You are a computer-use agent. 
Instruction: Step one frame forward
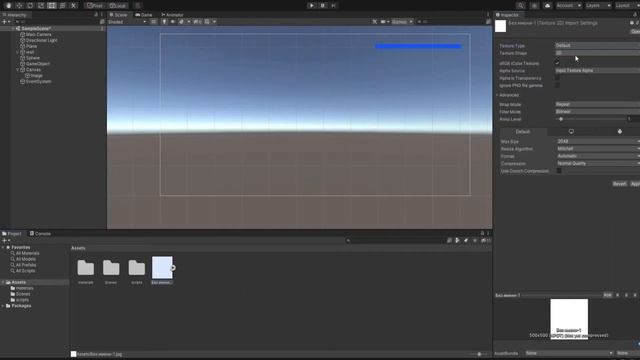333,6
